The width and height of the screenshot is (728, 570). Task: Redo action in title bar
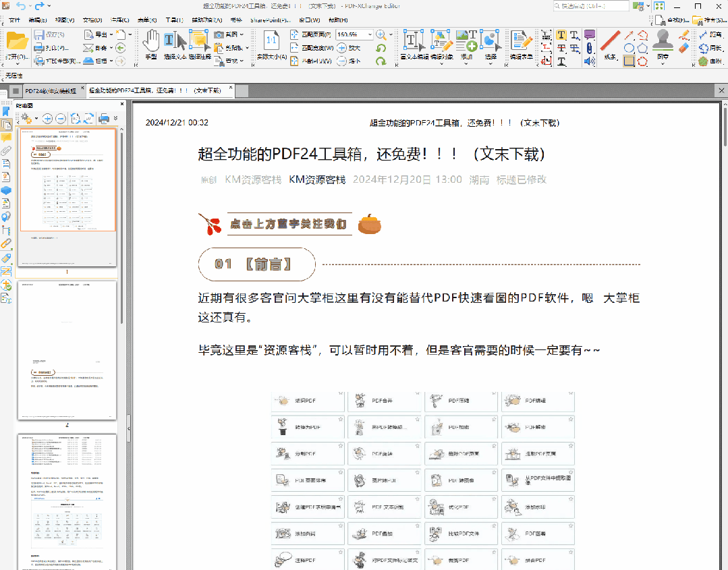[x=39, y=6]
